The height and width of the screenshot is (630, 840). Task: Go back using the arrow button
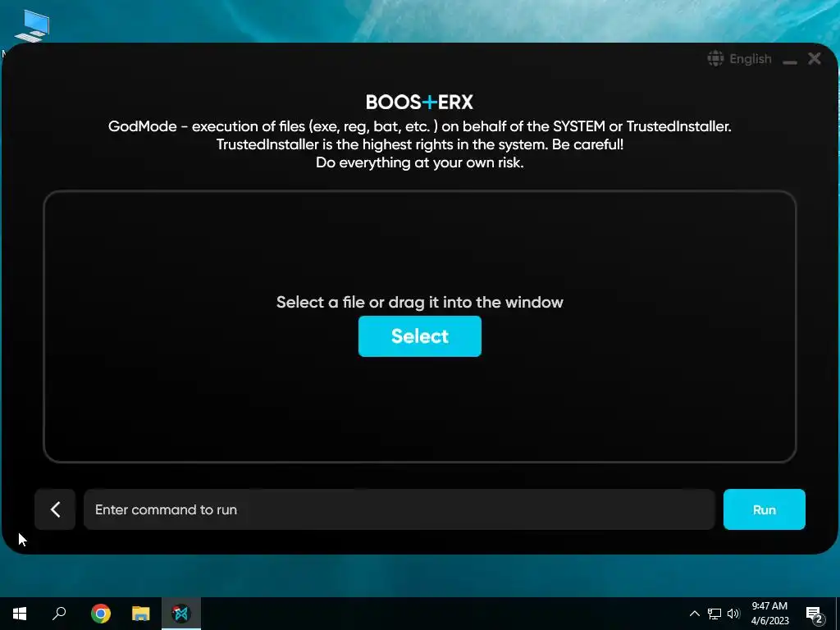(x=55, y=509)
